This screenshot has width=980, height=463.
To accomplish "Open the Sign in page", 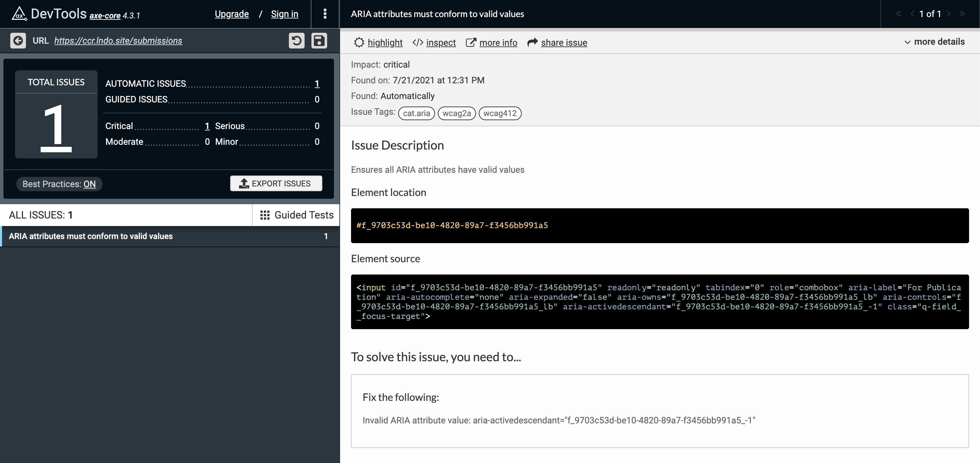I will tap(284, 14).
